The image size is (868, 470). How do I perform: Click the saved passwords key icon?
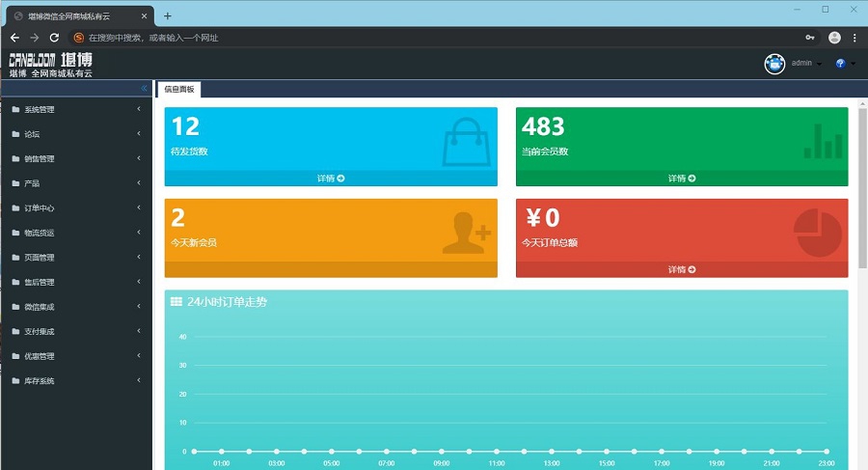[810, 38]
